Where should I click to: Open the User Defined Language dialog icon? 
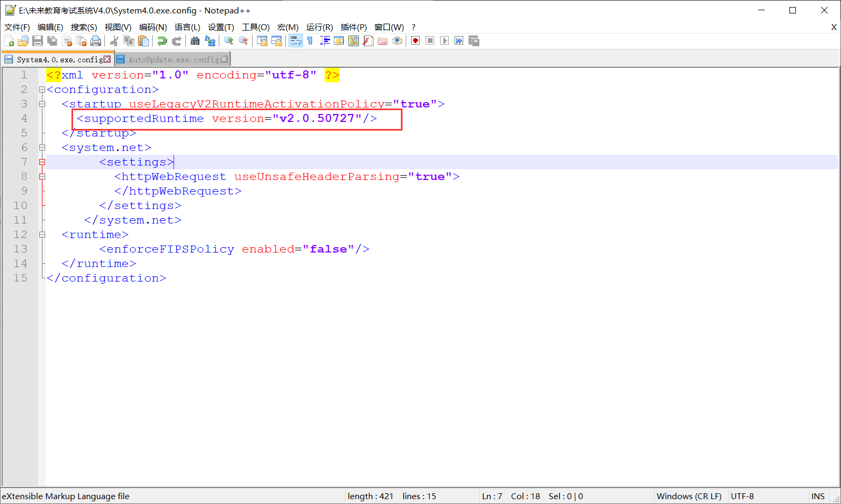pos(339,41)
